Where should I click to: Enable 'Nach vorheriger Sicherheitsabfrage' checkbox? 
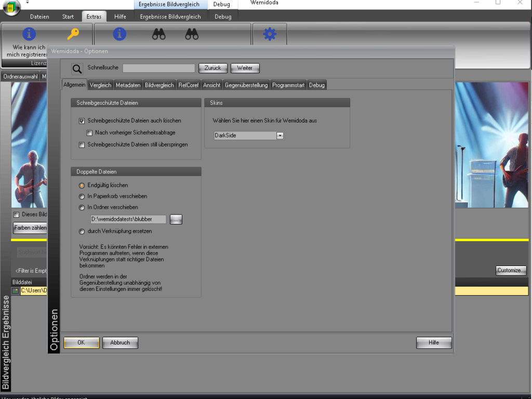(89, 132)
